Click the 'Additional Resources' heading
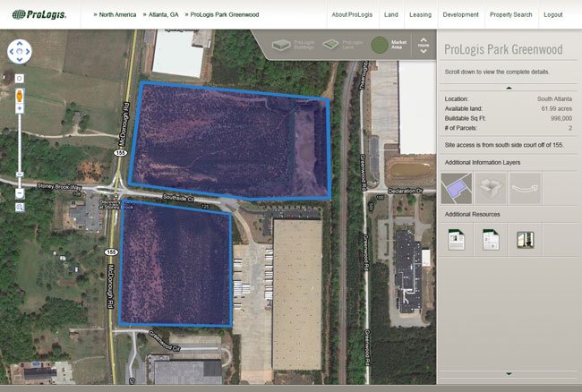The height and width of the screenshot is (392, 582). [472, 215]
